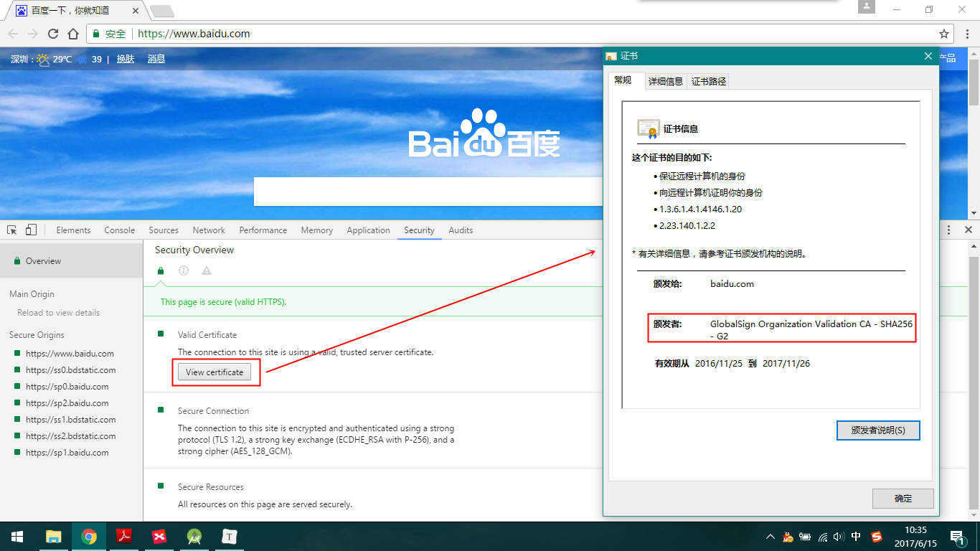Select https://ss0.bdstatic.com in Secure Origins
This screenshot has height=551, width=980.
70,370
